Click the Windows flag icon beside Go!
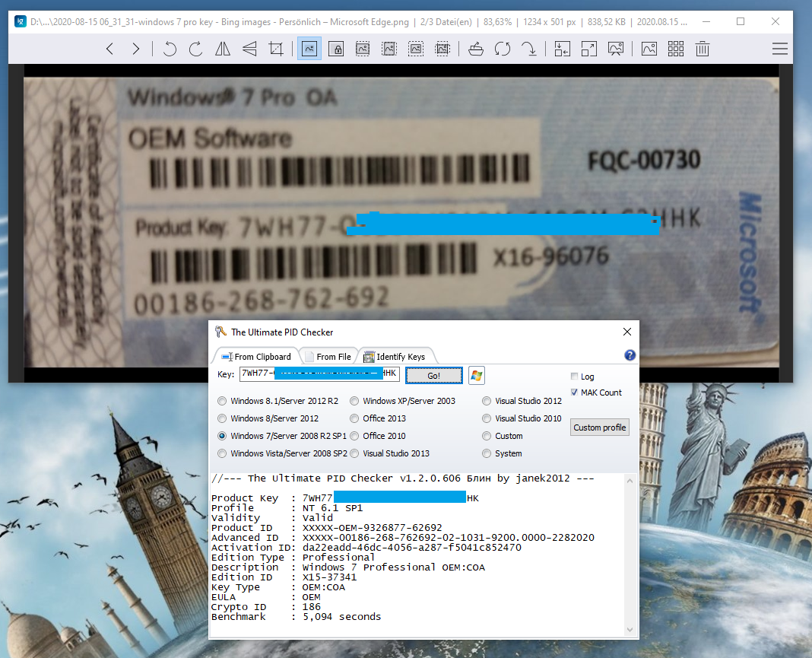The height and width of the screenshot is (658, 812). pos(477,376)
